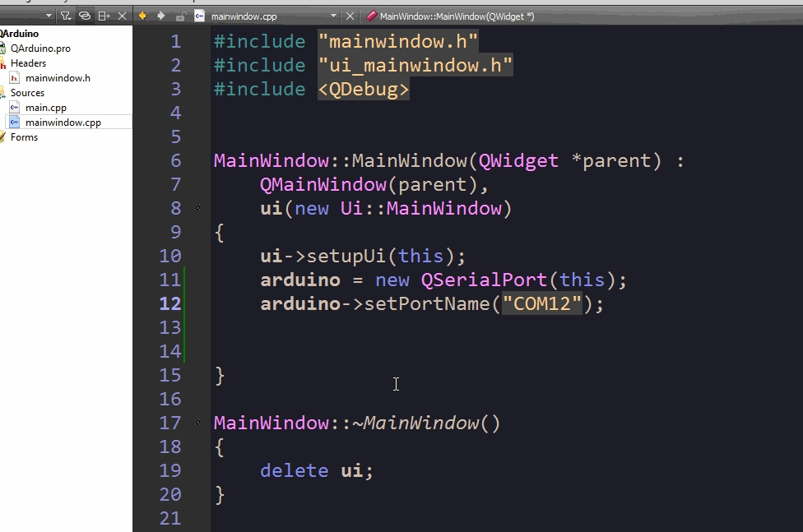This screenshot has height=532, width=803.
Task: Click "Ui::MainWindow" on line 8
Action: (x=420, y=208)
